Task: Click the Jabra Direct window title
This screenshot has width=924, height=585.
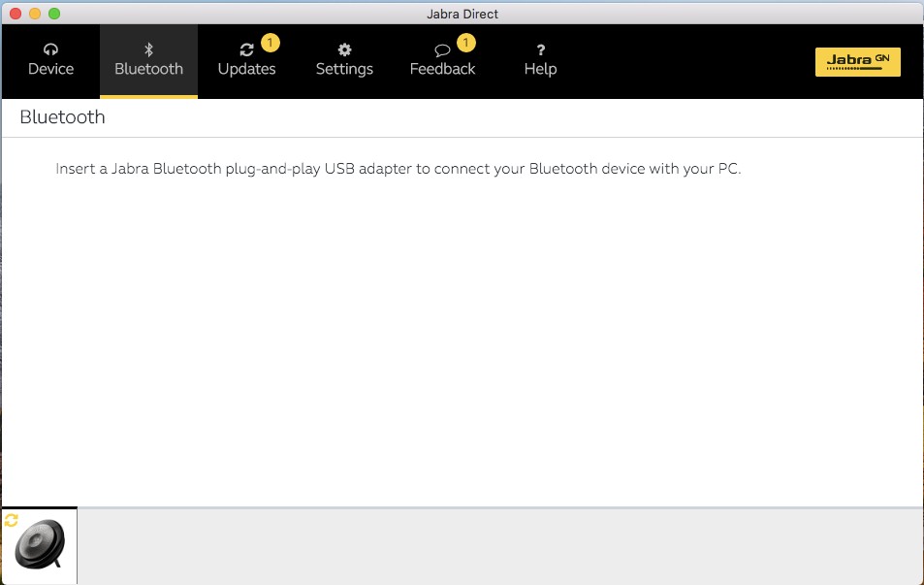Action: 462,14
